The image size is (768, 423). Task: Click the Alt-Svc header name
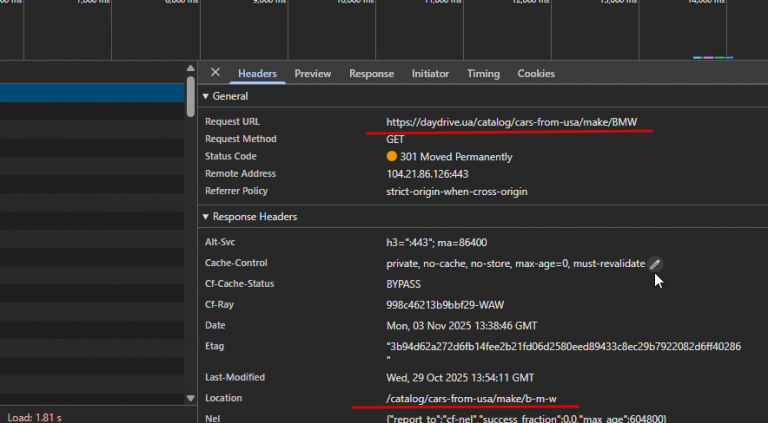[x=220, y=242]
